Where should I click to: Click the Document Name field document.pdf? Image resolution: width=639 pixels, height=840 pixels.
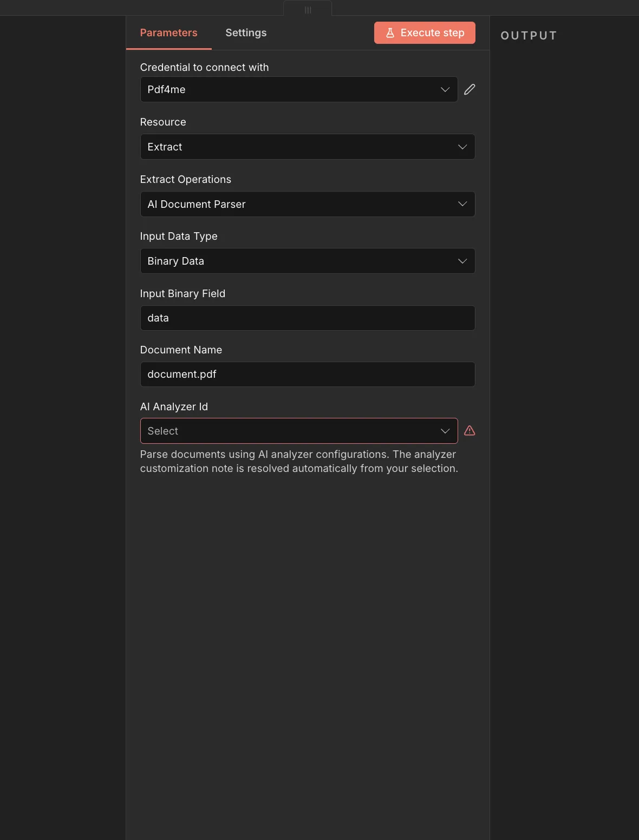[x=308, y=375]
